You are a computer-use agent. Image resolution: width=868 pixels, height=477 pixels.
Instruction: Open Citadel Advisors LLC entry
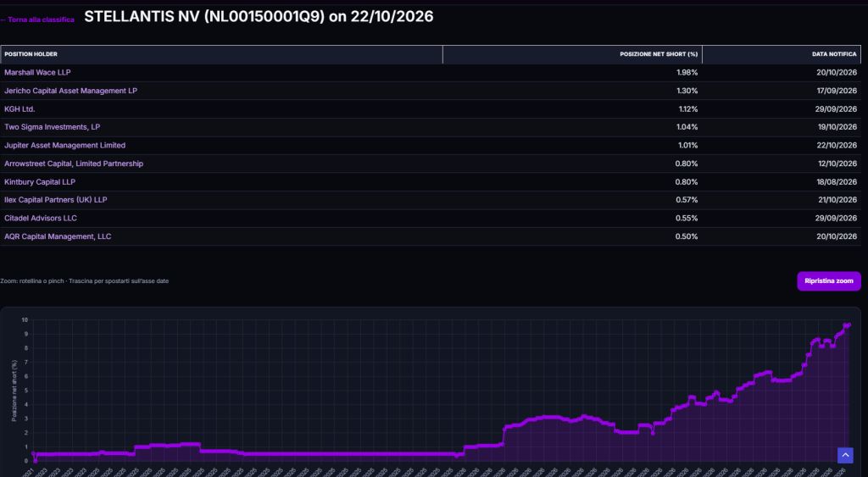41,218
